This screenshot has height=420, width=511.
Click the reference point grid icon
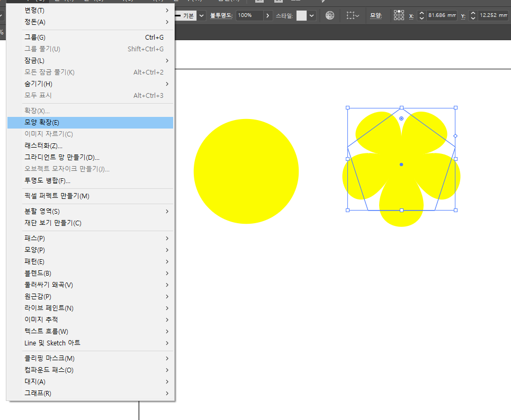(399, 15)
